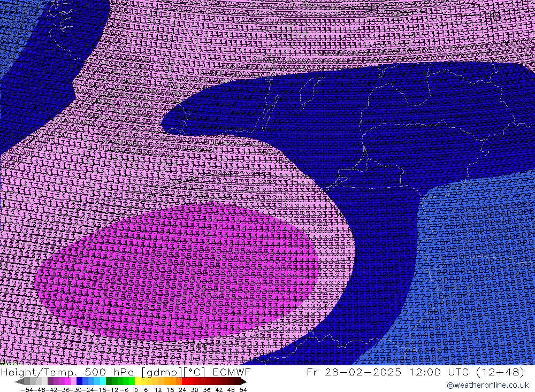Select the cyan legend swatch near -18
This screenshot has height=392, width=535.
(103, 381)
